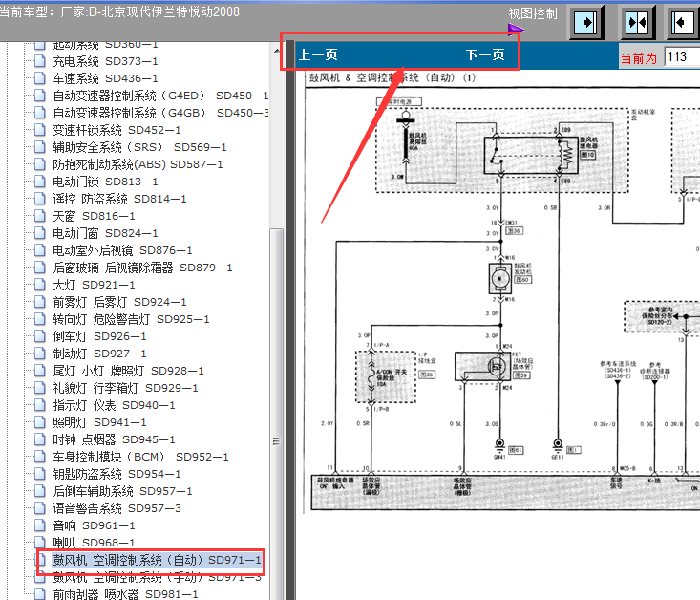
Task: Open 车身控制模块 (BCM) SD952-1
Action: (140, 457)
